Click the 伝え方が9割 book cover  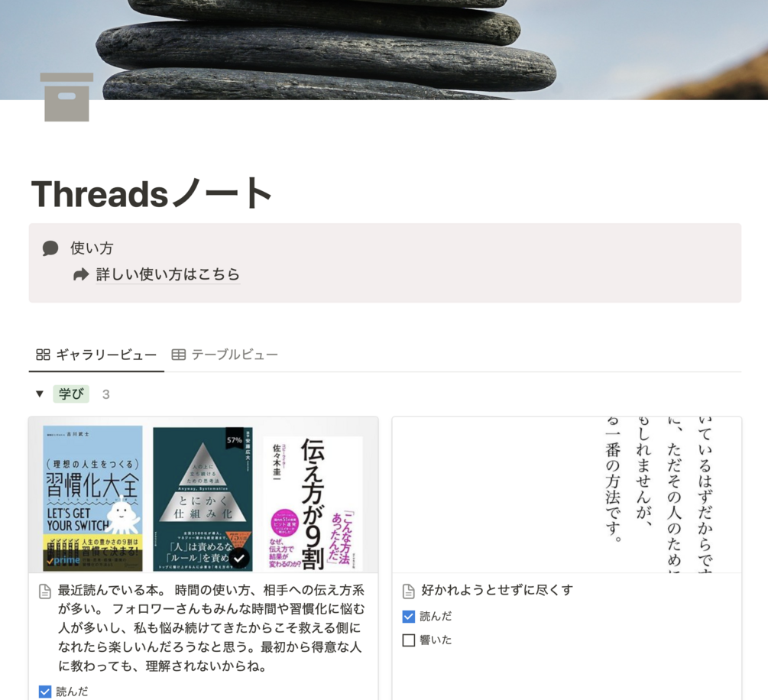click(x=313, y=503)
